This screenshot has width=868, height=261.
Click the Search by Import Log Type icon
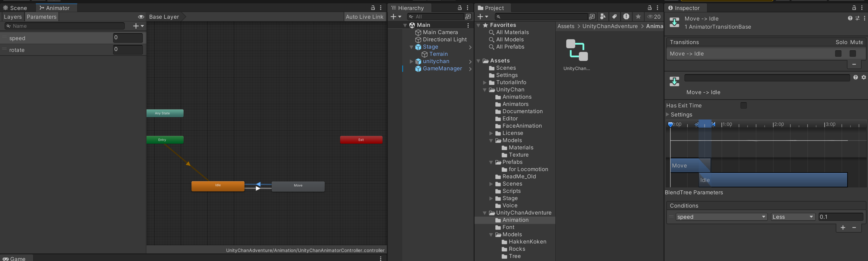point(626,17)
